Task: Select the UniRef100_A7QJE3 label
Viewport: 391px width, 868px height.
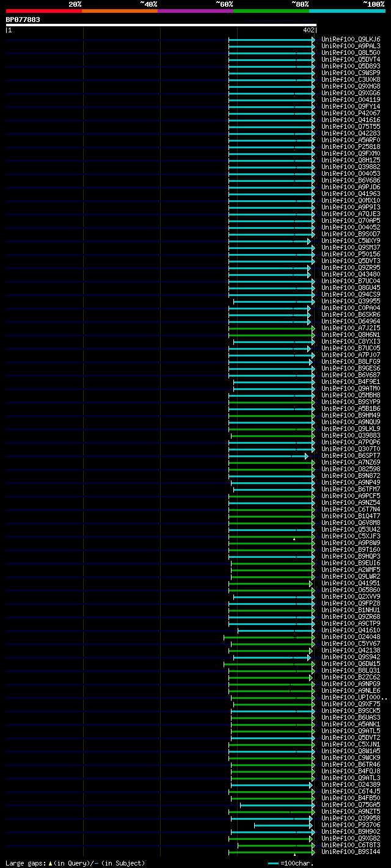Action: pyautogui.click(x=351, y=214)
